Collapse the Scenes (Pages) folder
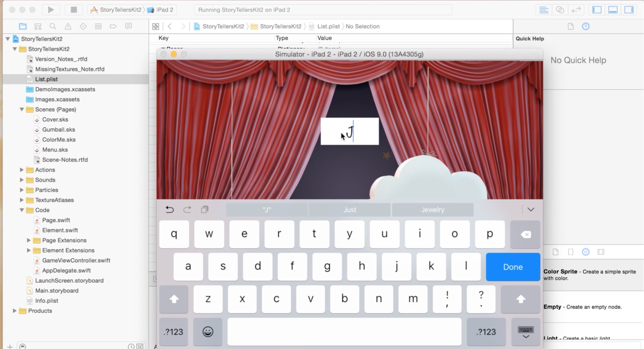This screenshot has width=644, height=349. point(22,109)
